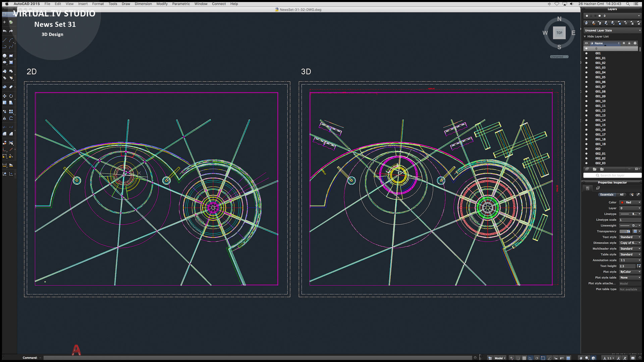Toggle Ortho mode in status bar

(x=530, y=358)
